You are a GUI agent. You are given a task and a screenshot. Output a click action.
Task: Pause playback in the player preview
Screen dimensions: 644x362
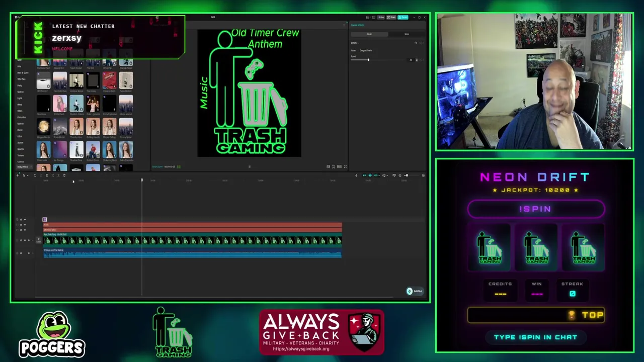coord(249,166)
